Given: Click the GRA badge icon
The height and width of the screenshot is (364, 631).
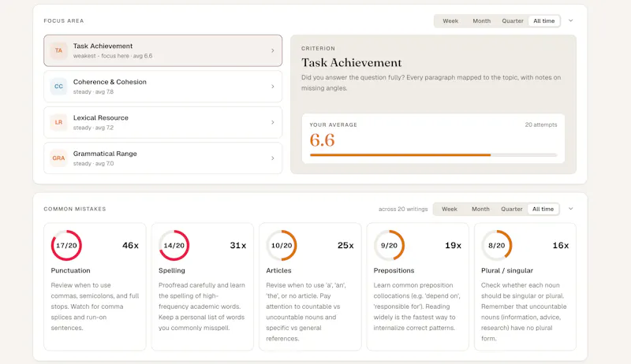Looking at the screenshot, I should [58, 158].
